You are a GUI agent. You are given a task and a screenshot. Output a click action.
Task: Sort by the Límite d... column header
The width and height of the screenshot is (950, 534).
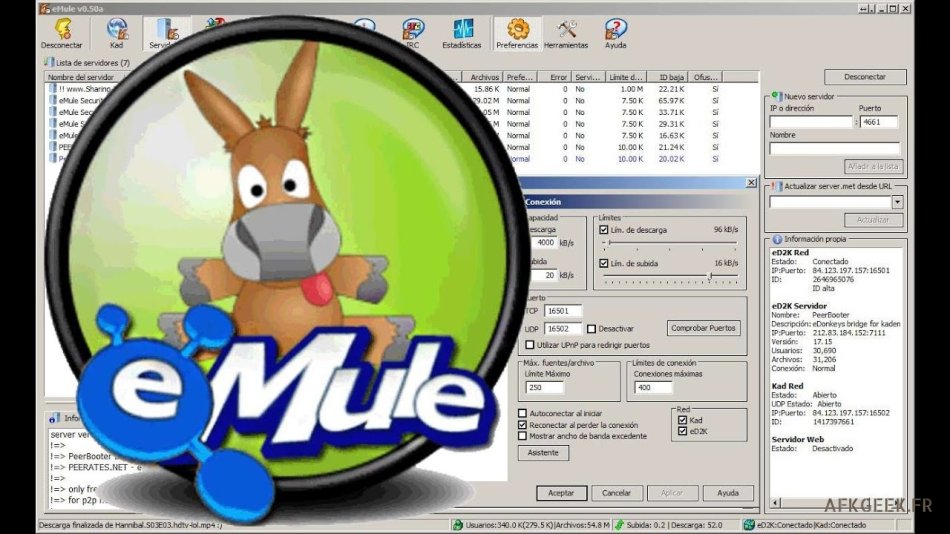coord(626,77)
